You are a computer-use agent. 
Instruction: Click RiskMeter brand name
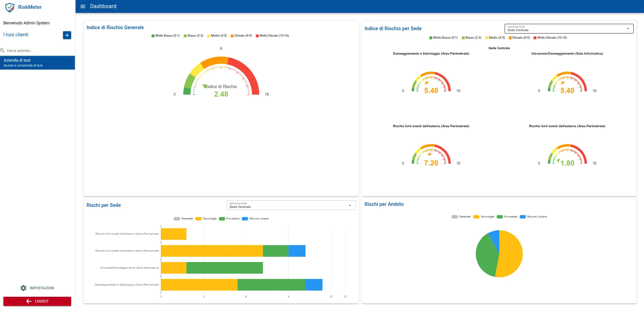30,7
